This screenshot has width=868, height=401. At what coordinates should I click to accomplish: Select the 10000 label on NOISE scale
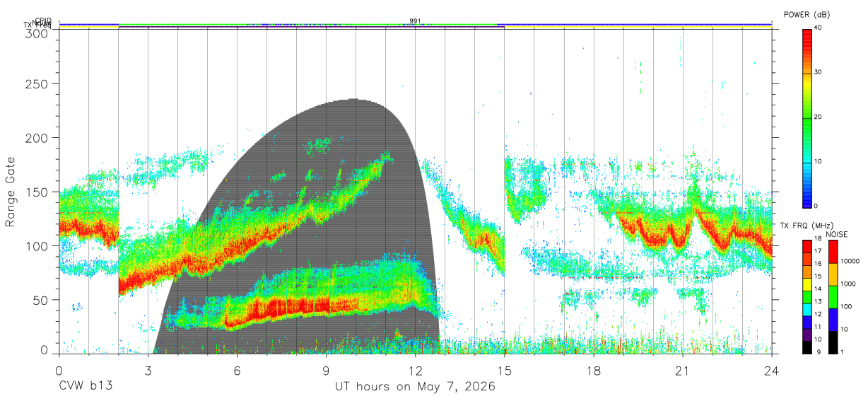coord(849,261)
